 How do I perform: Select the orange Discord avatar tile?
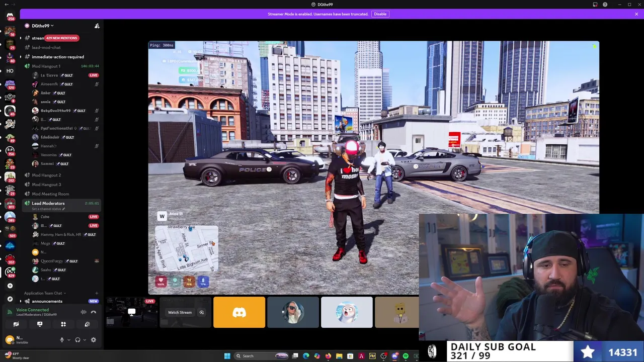click(239, 312)
